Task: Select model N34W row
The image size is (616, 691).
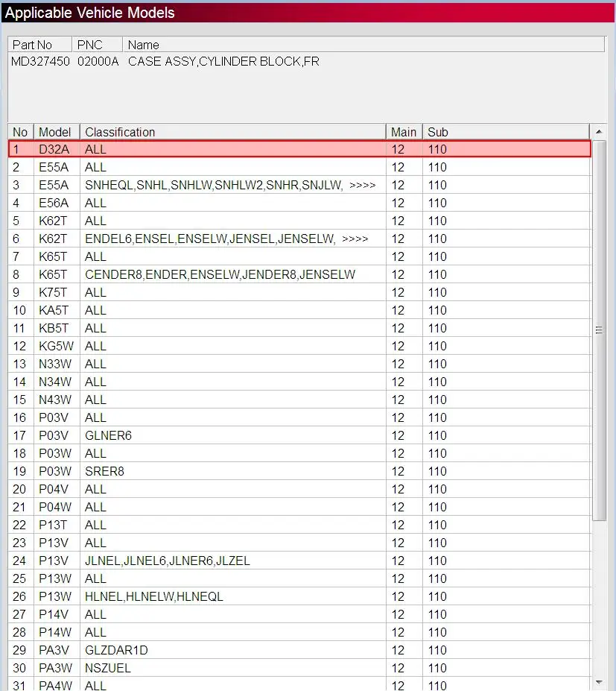Action: click(x=299, y=382)
